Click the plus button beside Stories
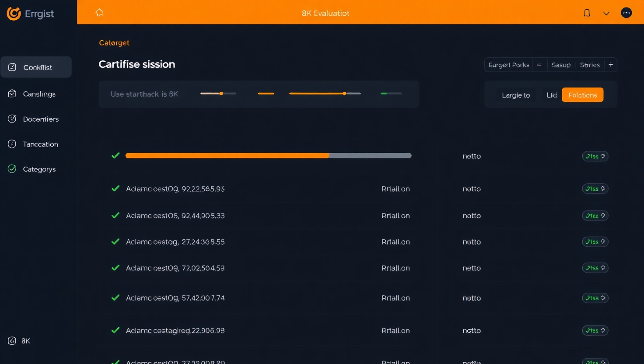 pos(611,65)
